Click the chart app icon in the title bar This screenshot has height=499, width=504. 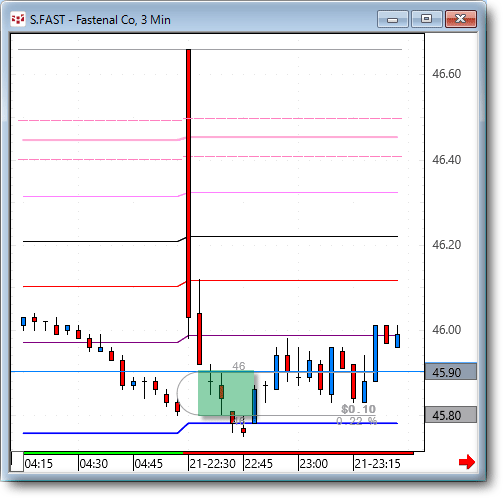tap(18, 19)
